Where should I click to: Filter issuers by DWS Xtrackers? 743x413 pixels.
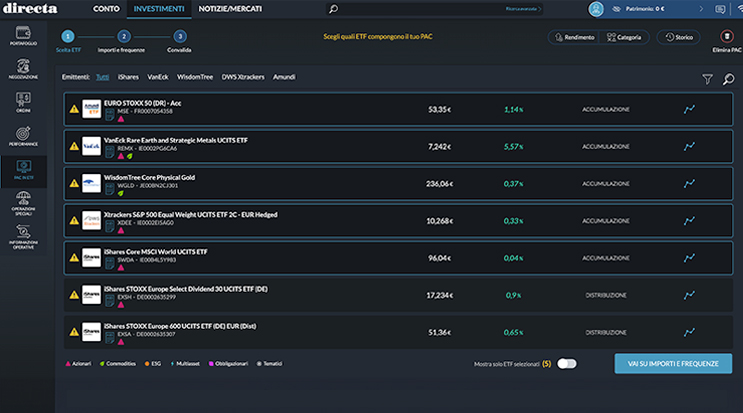pyautogui.click(x=243, y=77)
